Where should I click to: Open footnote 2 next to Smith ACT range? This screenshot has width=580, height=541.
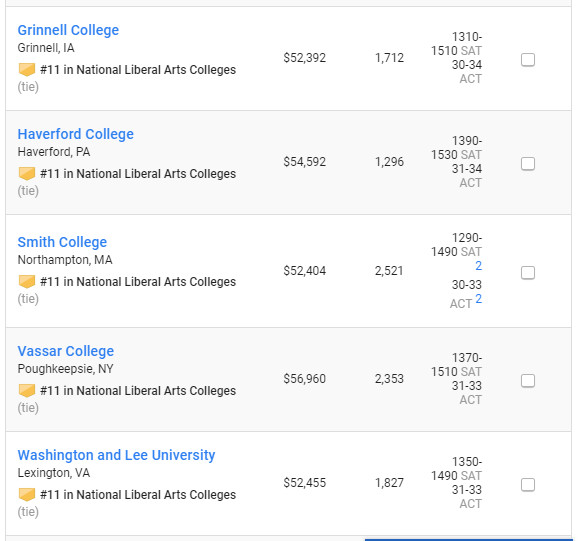(x=478, y=298)
